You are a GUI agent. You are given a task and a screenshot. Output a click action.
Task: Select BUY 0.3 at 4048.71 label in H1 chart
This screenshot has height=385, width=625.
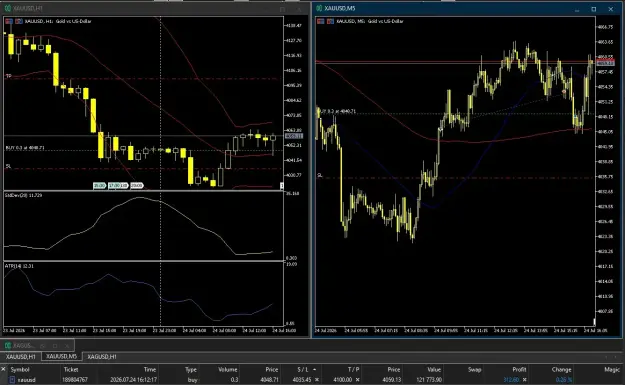point(25,147)
